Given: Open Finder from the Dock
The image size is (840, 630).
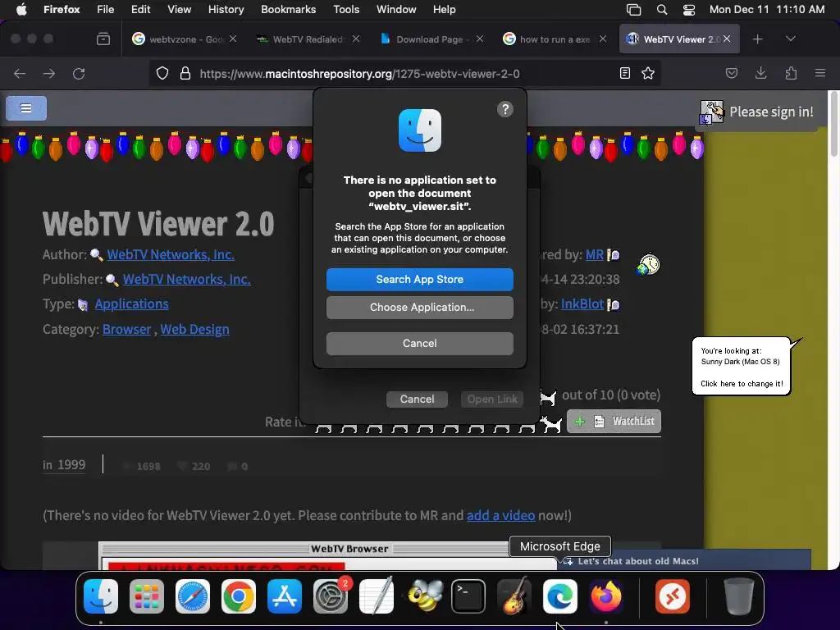Looking at the screenshot, I should [x=101, y=596].
